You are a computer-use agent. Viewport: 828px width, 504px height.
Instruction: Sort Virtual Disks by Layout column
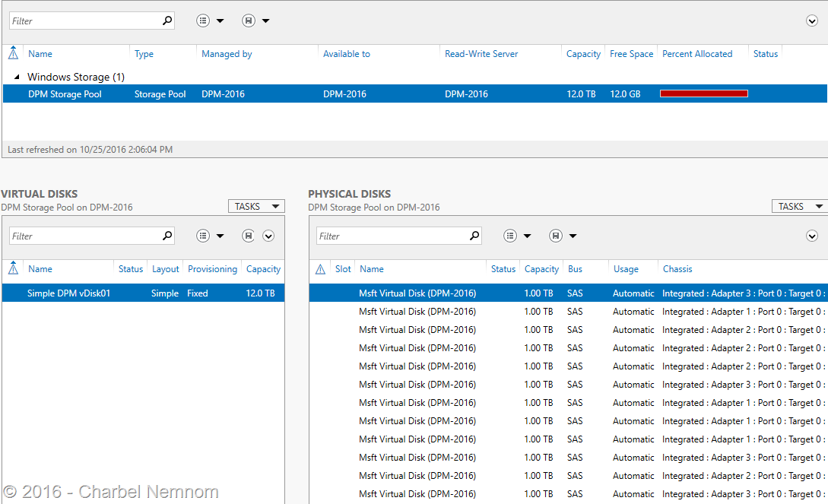(165, 269)
